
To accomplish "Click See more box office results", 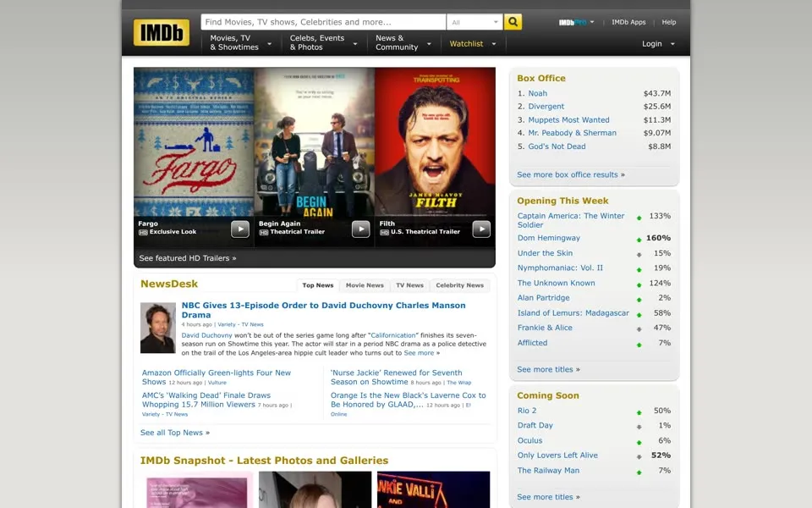I will pos(571,174).
